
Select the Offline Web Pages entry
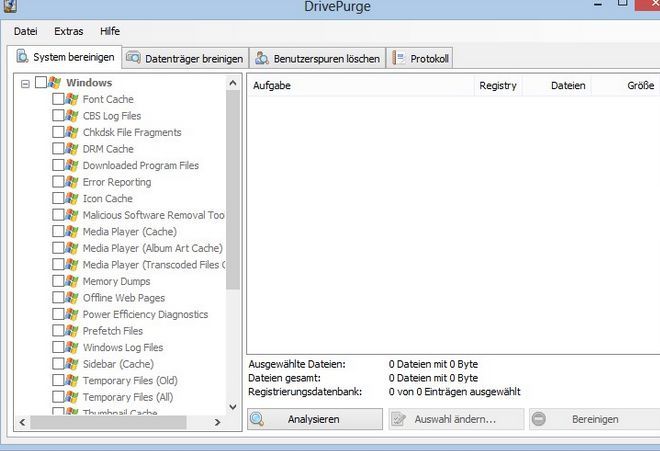click(x=124, y=298)
